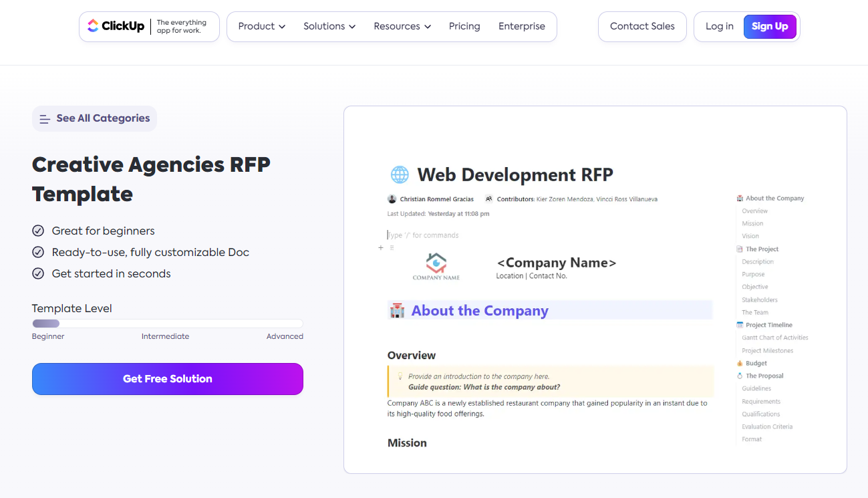Screen dimensions: 868x498
Task: Open the Pricing menu item
Action: (464, 26)
